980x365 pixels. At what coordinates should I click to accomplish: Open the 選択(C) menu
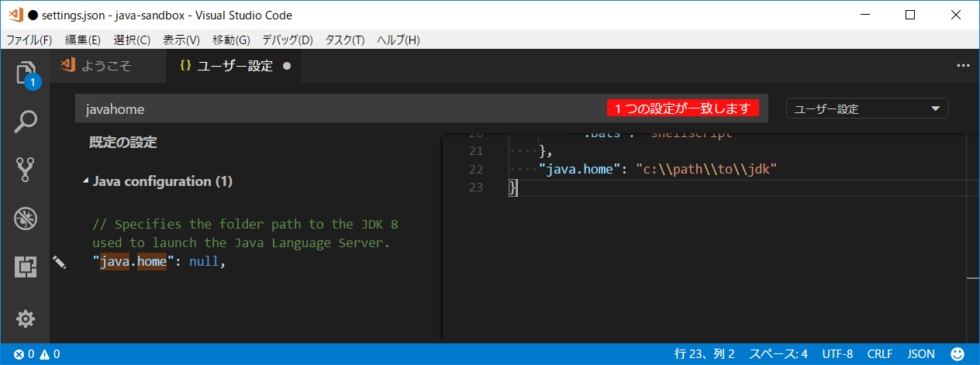click(132, 40)
